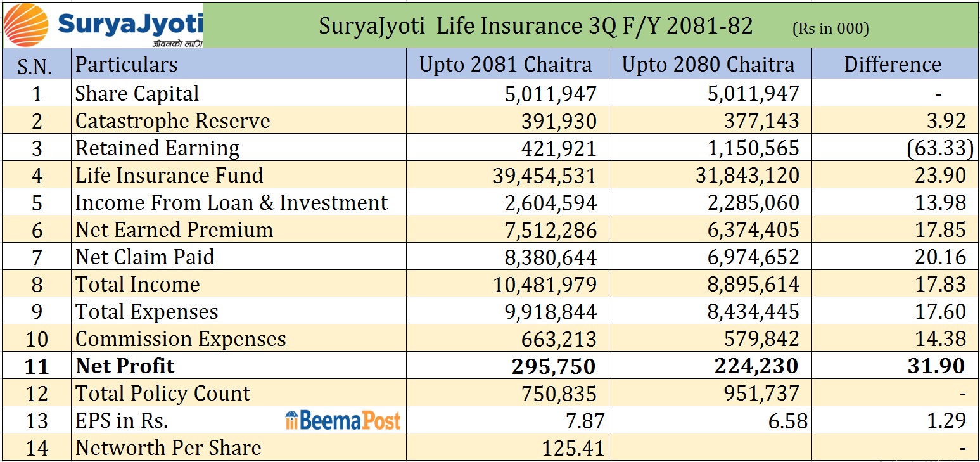Select the Total Income label cell
Screen dimensions: 980x462
click(x=137, y=285)
